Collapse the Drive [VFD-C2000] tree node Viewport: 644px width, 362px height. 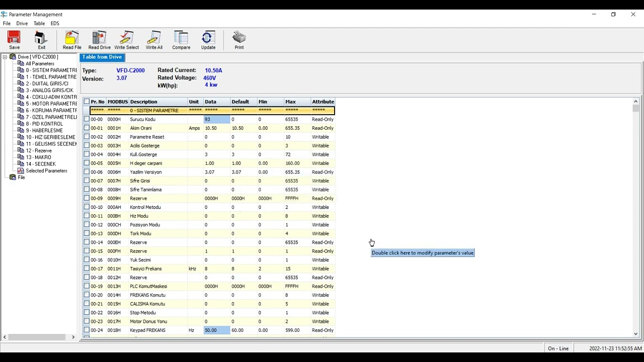coord(5,57)
